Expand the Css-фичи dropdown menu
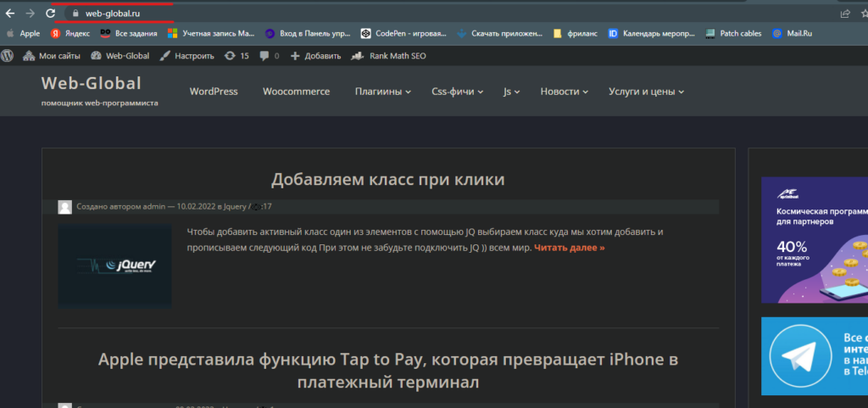868x408 pixels. 458,92
